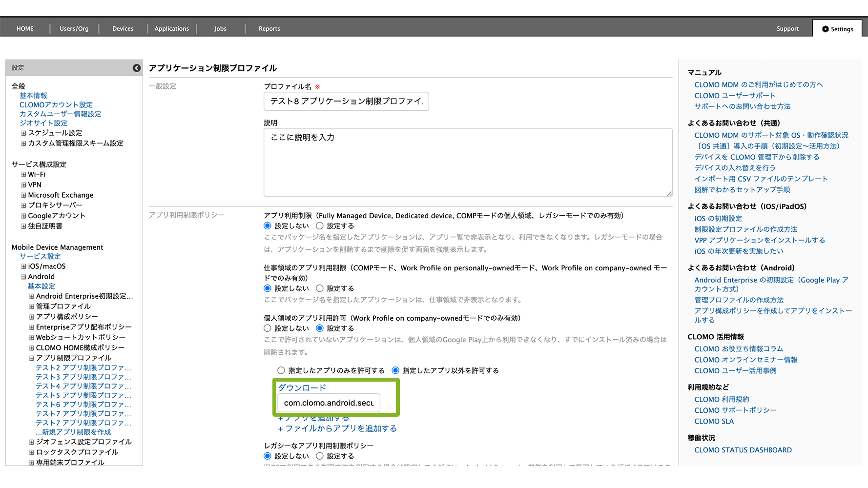Expand Microsoft Exchange plus icon

(x=23, y=195)
